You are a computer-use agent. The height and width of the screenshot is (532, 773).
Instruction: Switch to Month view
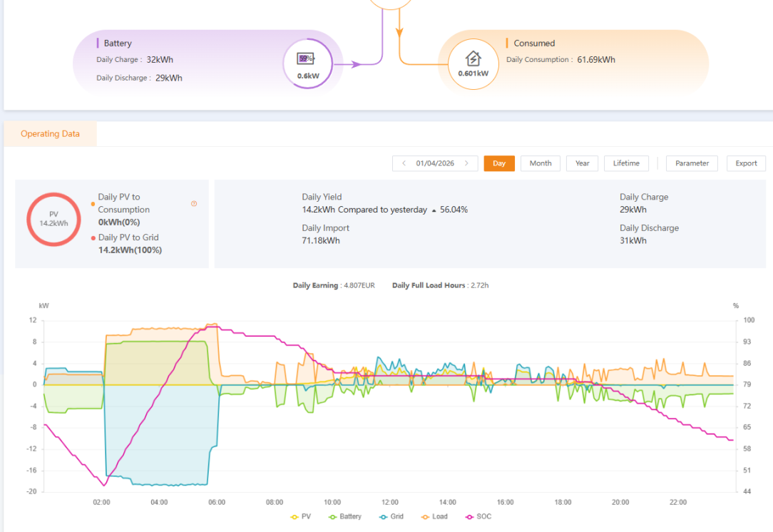541,163
